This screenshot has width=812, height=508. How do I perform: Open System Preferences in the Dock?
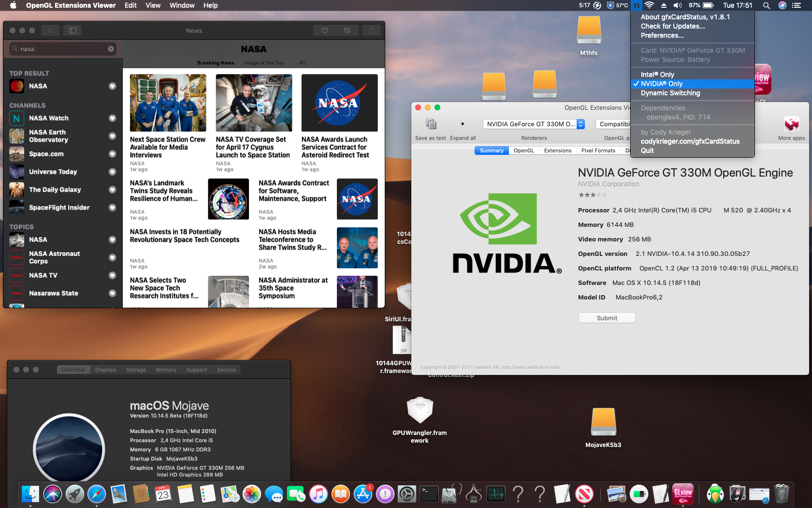[x=406, y=494]
